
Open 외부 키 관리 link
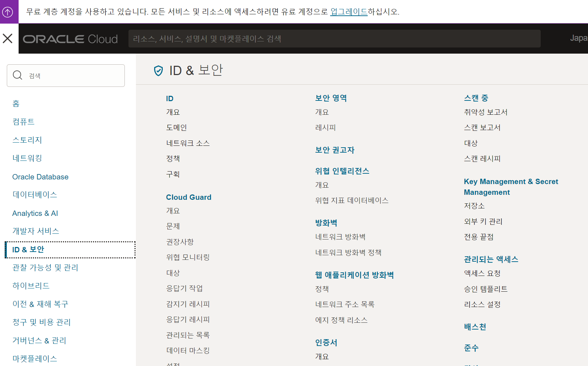[483, 222]
